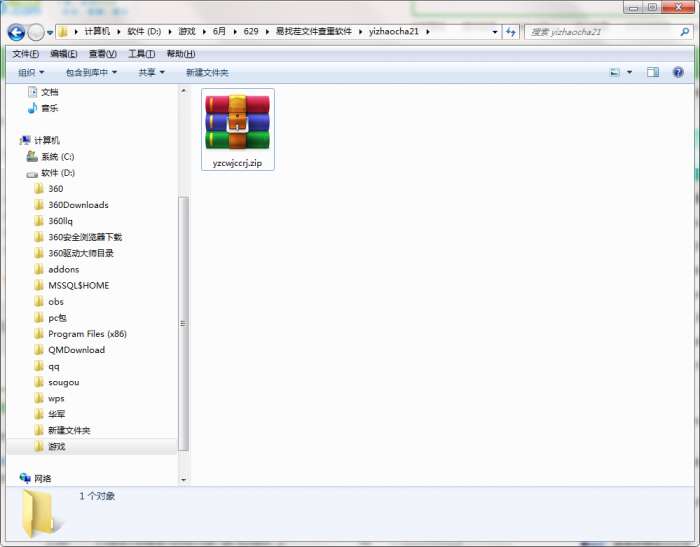
Task: Click the Change view icon
Action: [615, 72]
